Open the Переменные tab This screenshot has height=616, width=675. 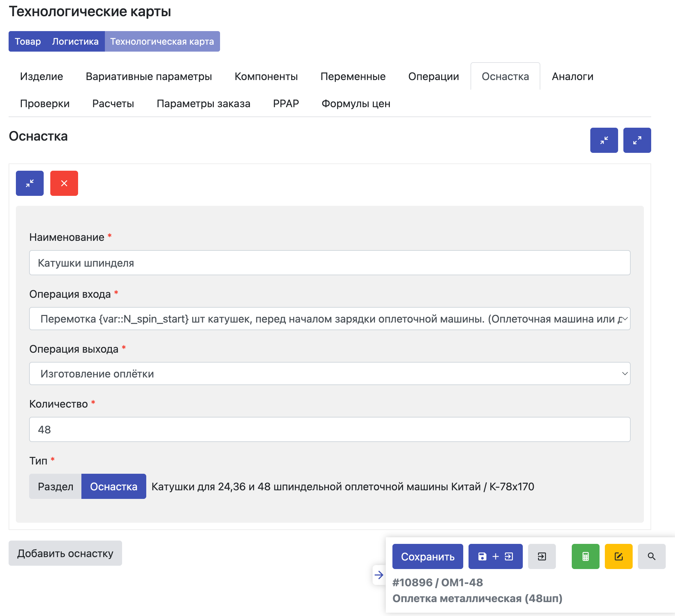tap(353, 76)
